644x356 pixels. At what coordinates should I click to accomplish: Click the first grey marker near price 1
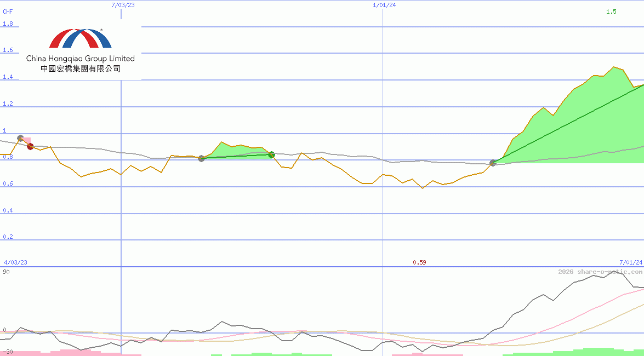coord(20,139)
